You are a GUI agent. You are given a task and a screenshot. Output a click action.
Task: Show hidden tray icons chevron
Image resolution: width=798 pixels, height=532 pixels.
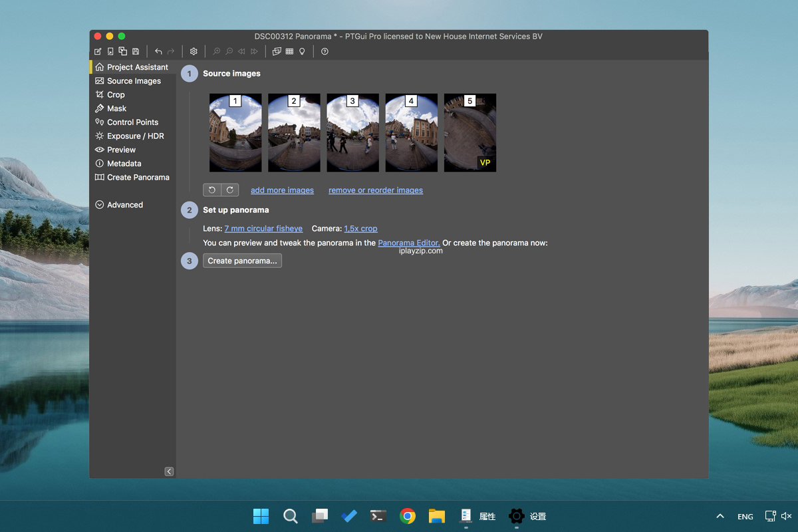point(720,516)
